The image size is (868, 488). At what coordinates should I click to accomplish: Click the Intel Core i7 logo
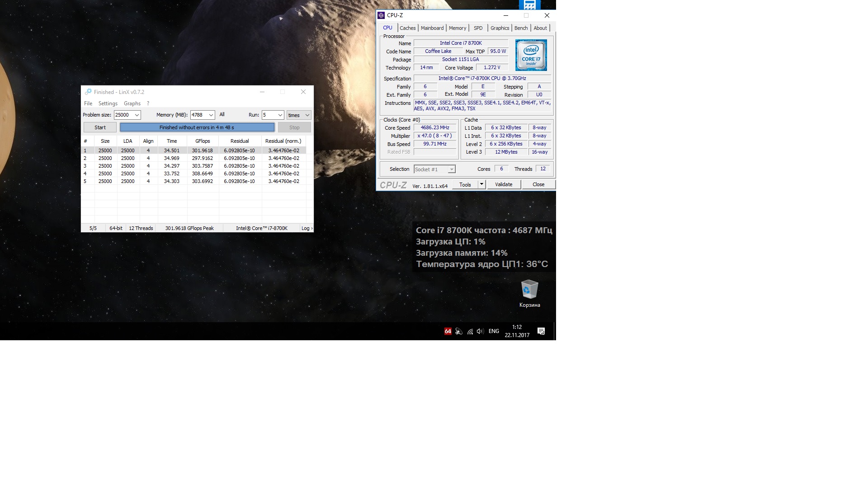(x=531, y=55)
